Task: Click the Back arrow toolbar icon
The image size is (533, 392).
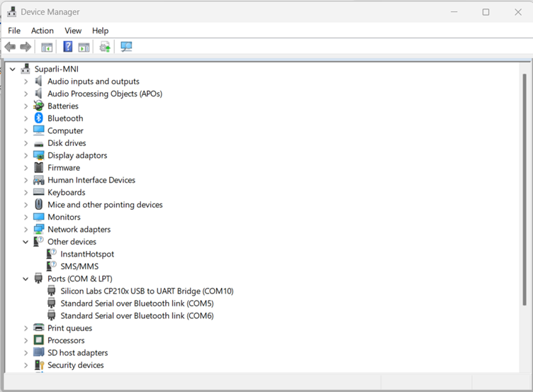Action: [10, 47]
